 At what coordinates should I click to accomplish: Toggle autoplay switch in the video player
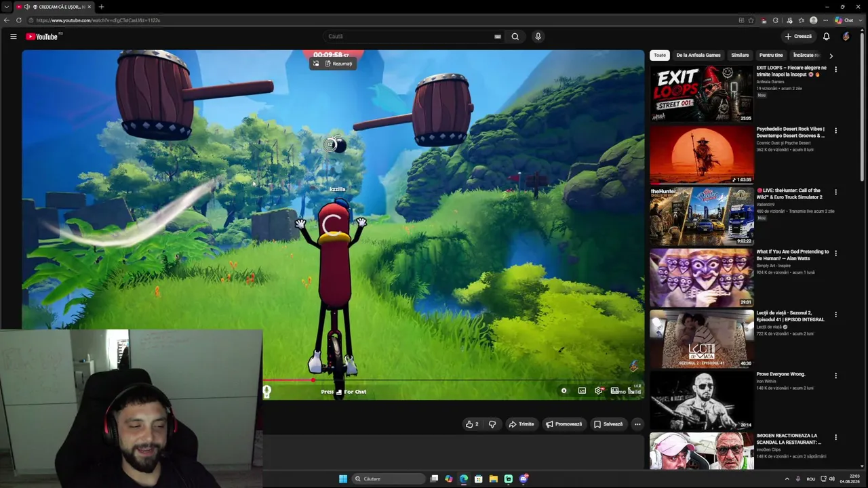pyautogui.click(x=564, y=391)
